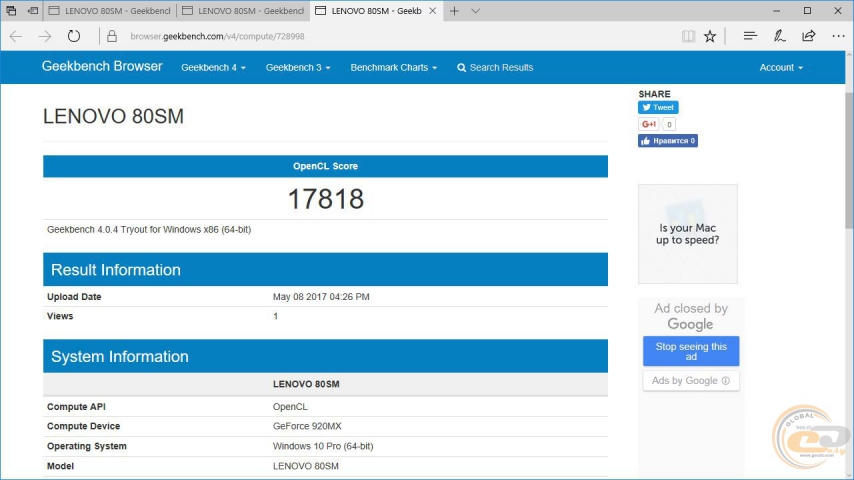Click the browser Back arrow

pyautogui.click(x=16, y=37)
